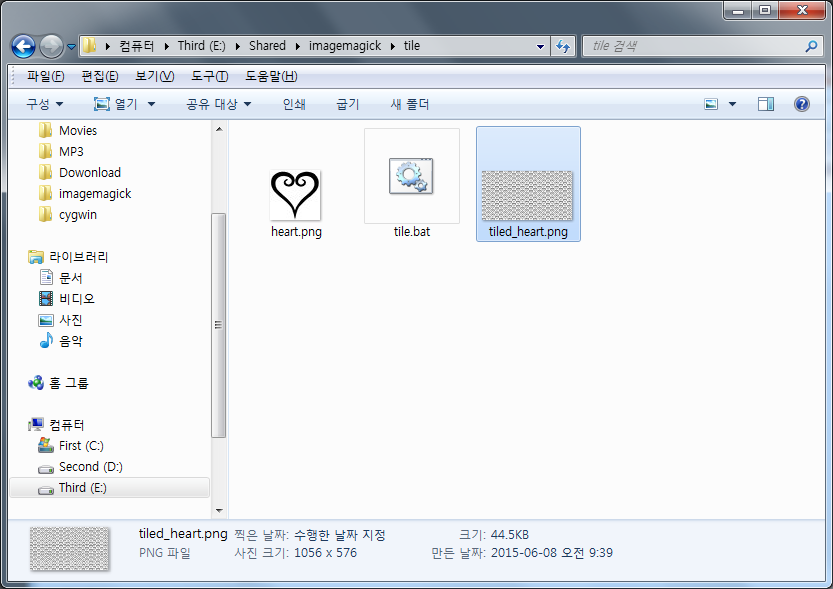
Task: Open the 도구(T) menu
Action: (x=209, y=77)
